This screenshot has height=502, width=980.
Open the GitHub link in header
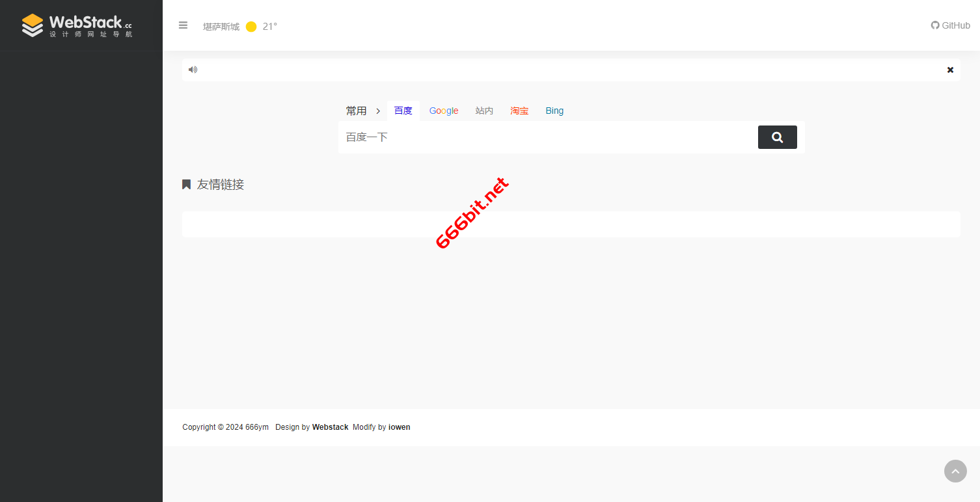[950, 25]
